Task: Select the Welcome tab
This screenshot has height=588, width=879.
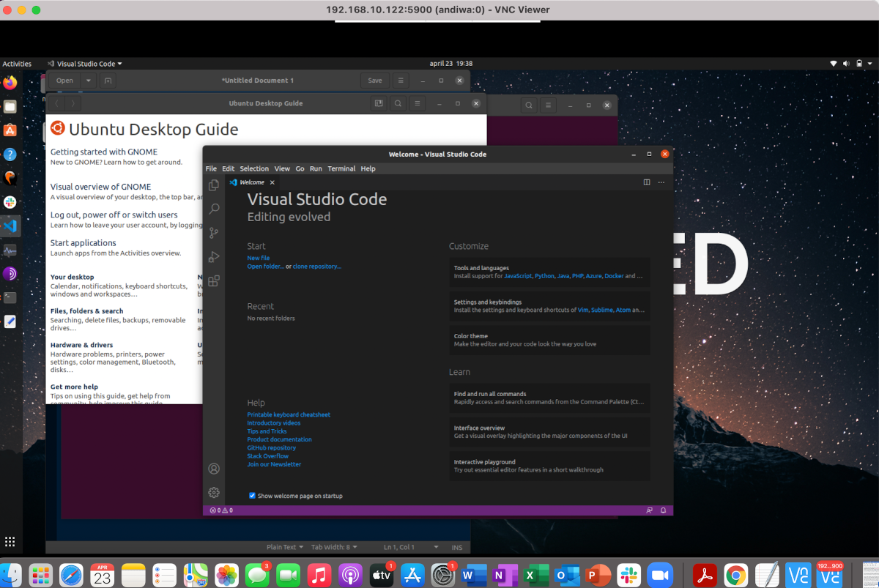Action: pos(251,182)
